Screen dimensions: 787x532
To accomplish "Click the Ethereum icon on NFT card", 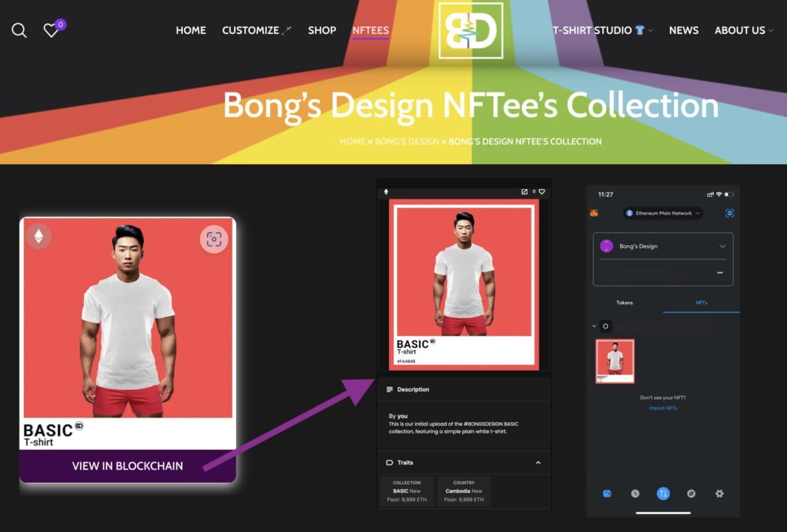I will tap(39, 236).
